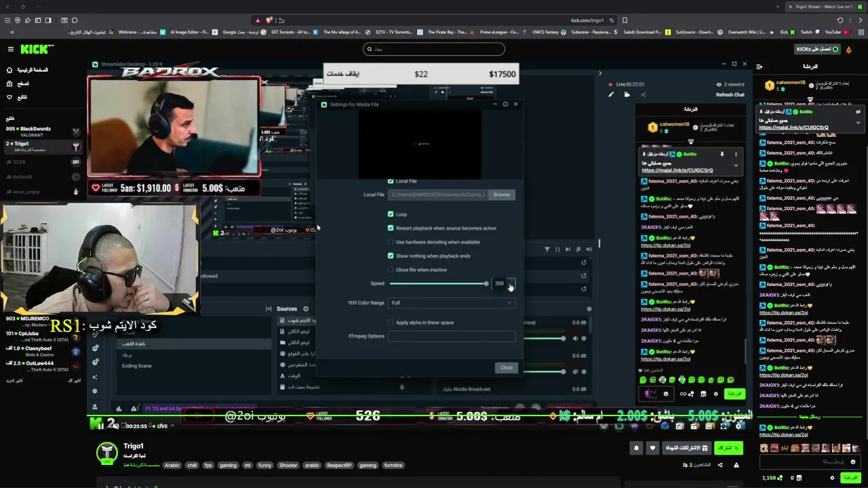The image size is (868, 488).
Task: Toggle Show nothing when playback ends
Action: pyautogui.click(x=391, y=256)
